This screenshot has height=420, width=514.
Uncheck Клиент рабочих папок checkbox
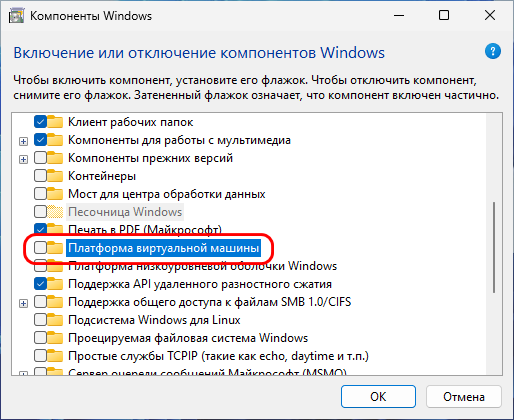pos(40,122)
